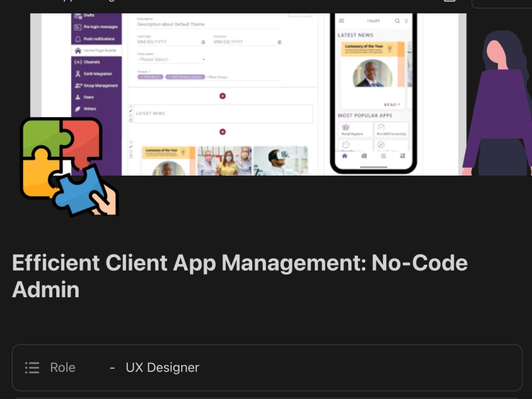Open the Start Date calendar icon
Viewport: 532px width, 399px height.
click(x=203, y=42)
